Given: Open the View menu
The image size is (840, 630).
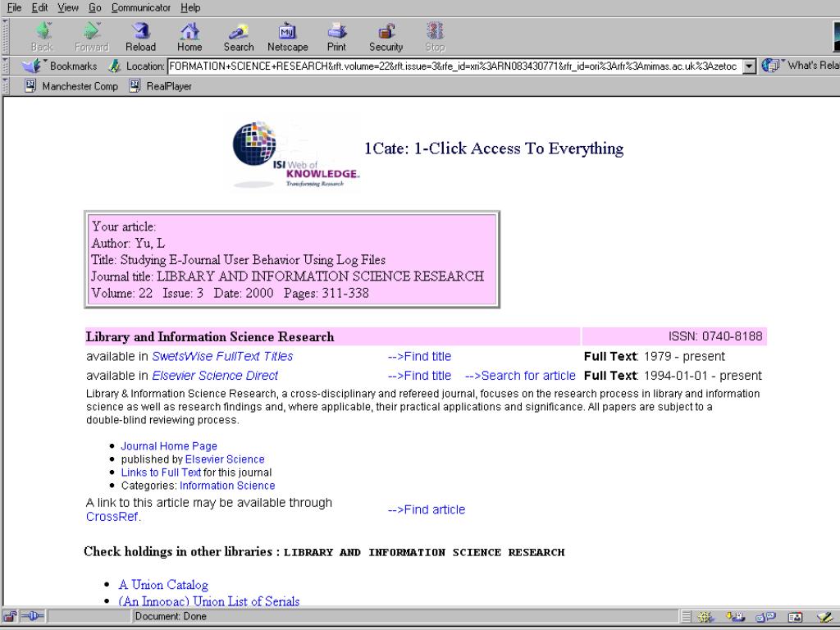Looking at the screenshot, I should point(68,7).
